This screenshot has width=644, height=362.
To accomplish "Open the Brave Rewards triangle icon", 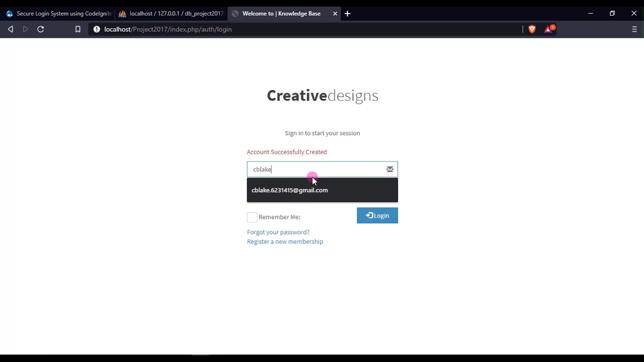I will (x=549, y=29).
